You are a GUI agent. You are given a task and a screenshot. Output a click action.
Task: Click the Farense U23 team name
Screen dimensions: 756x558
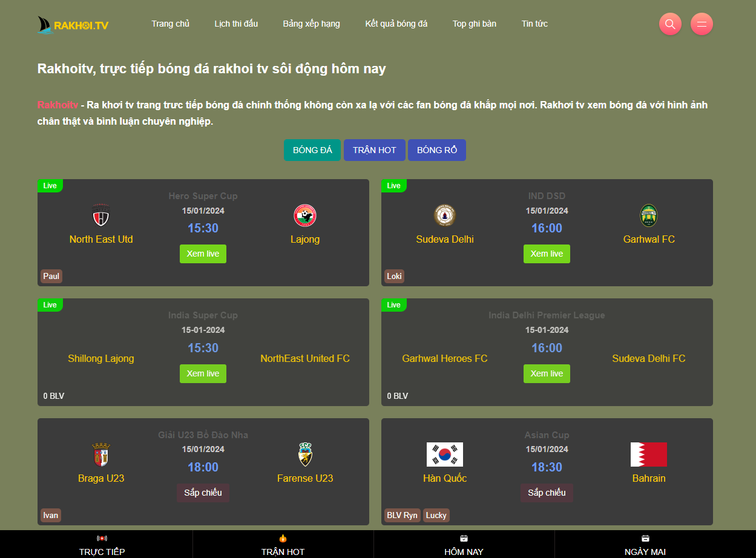(305, 478)
